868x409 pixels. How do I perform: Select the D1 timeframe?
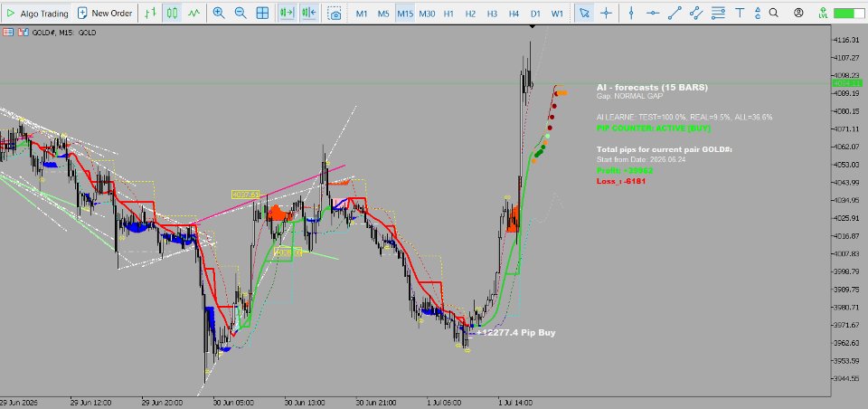point(535,14)
